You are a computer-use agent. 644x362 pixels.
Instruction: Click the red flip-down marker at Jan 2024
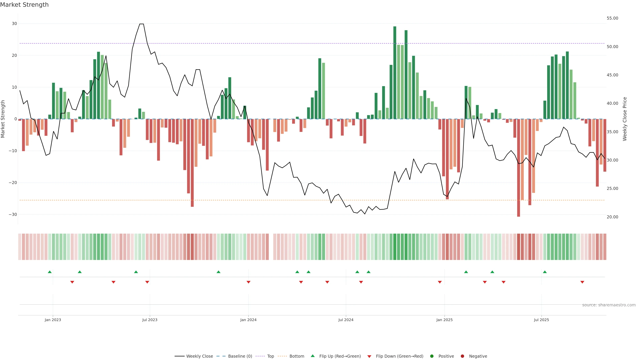[x=249, y=282]
